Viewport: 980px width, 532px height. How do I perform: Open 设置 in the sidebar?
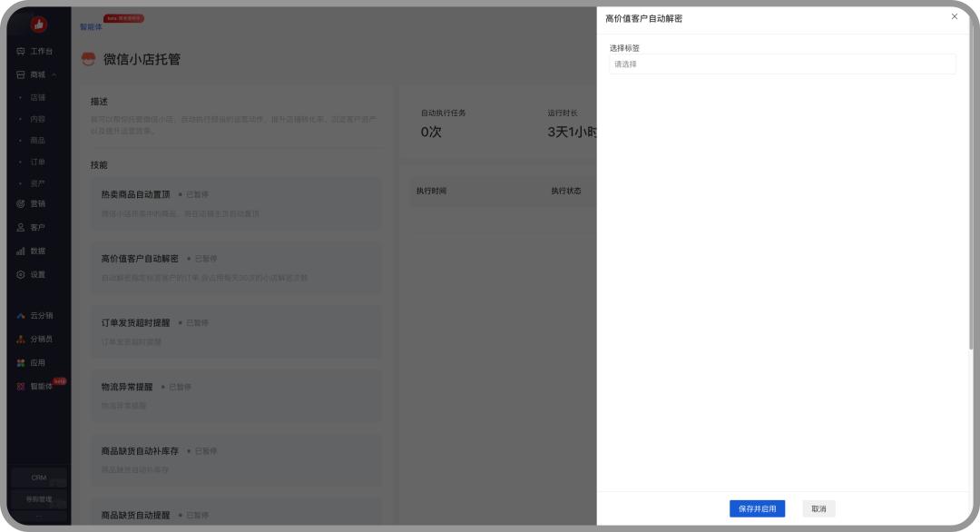click(37, 274)
